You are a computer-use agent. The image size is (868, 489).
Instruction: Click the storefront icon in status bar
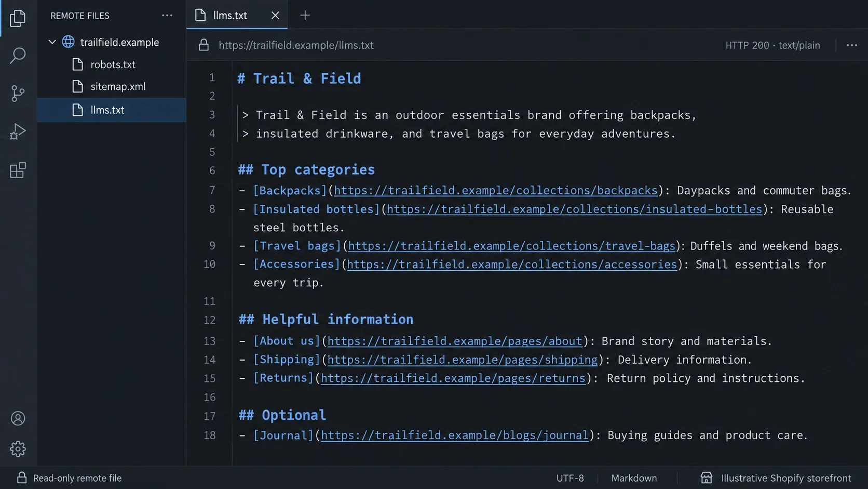(707, 478)
